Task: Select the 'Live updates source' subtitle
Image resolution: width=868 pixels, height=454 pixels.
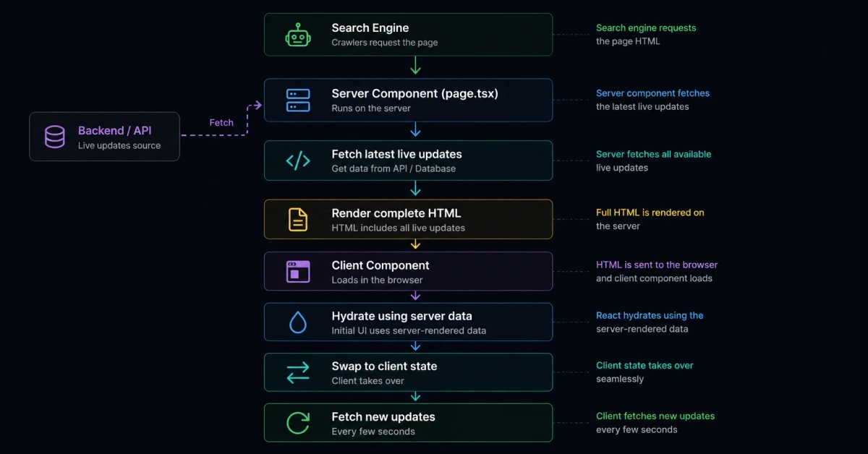Action: pyautogui.click(x=119, y=145)
